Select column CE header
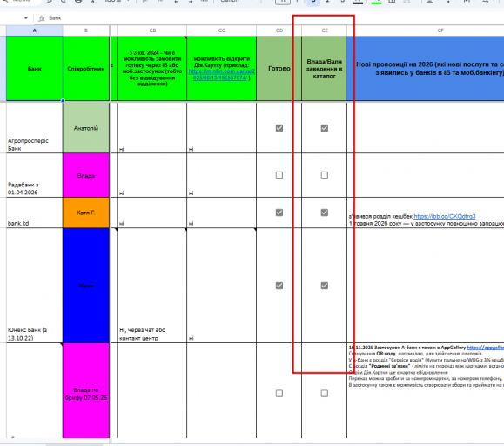The height and width of the screenshot is (446, 504). (x=325, y=30)
